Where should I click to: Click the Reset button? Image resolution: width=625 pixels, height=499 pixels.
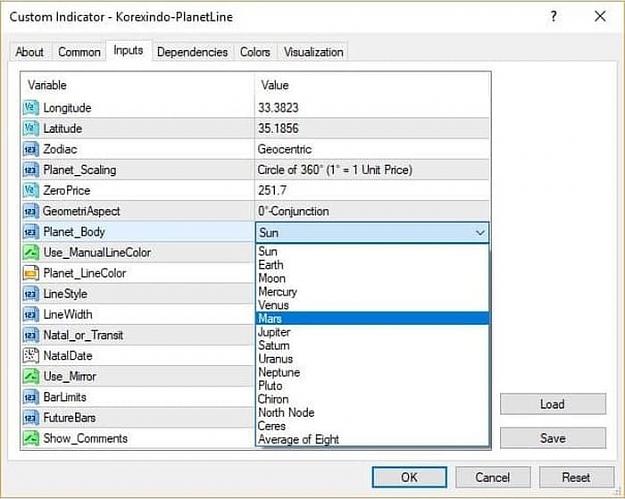[x=576, y=477]
